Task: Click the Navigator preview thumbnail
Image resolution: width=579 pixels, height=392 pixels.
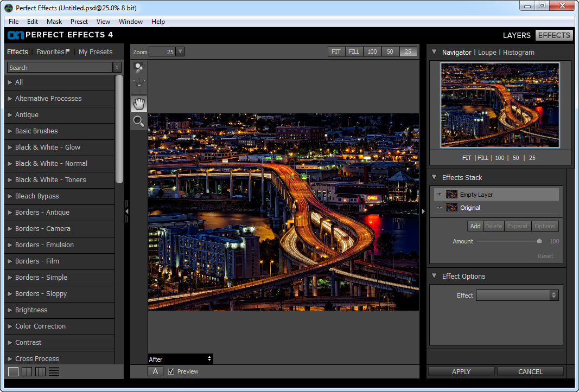Action: click(500, 105)
